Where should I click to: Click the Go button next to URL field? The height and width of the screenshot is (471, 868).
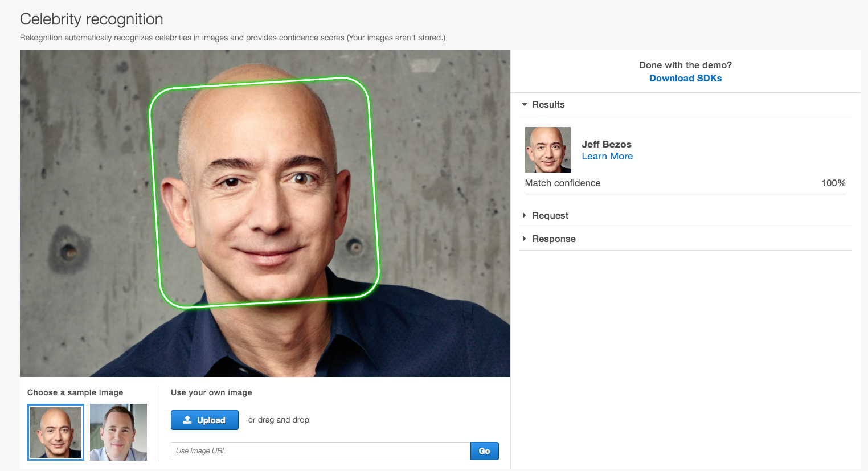click(484, 451)
